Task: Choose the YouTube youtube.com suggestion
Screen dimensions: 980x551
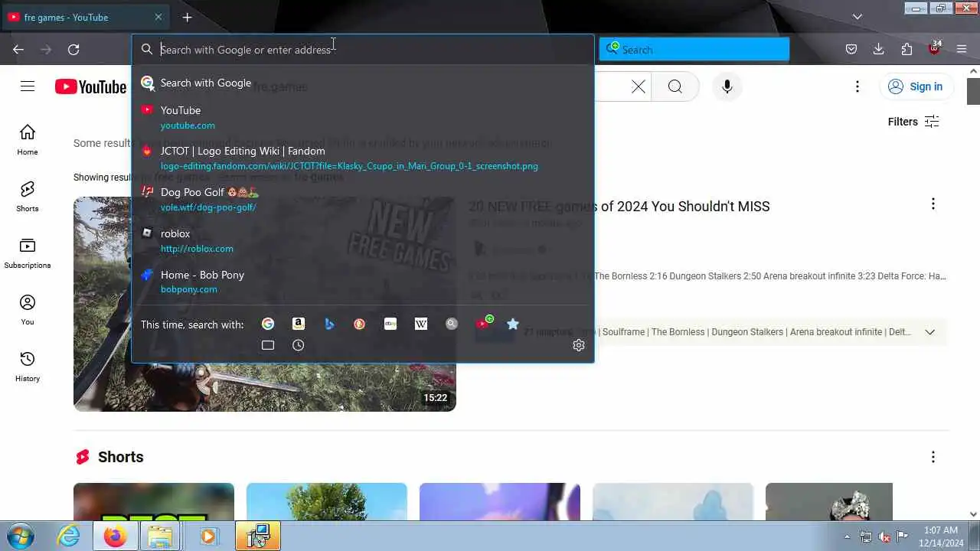Action: (363, 117)
